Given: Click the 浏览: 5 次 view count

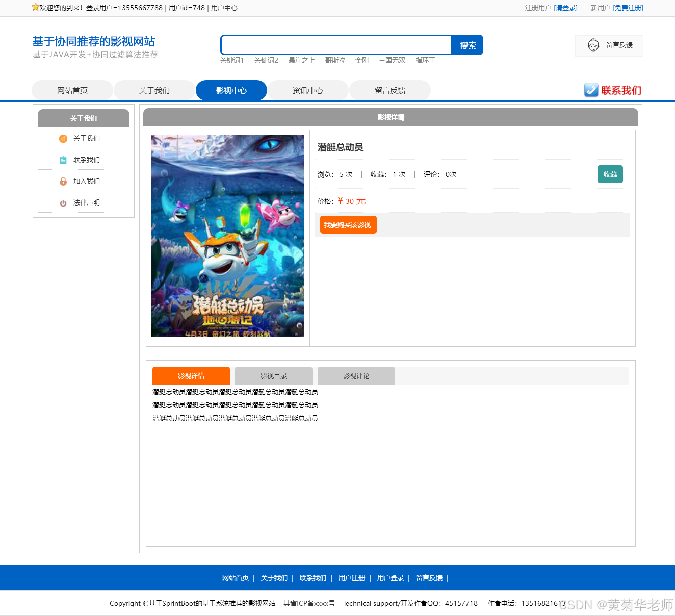Looking at the screenshot, I should click(335, 174).
